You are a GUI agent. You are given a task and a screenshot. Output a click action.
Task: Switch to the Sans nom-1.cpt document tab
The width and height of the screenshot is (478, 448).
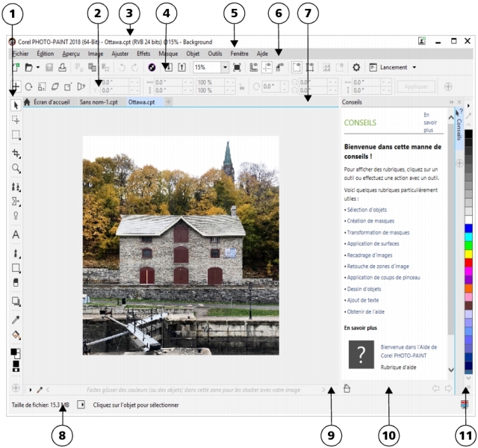(x=99, y=102)
